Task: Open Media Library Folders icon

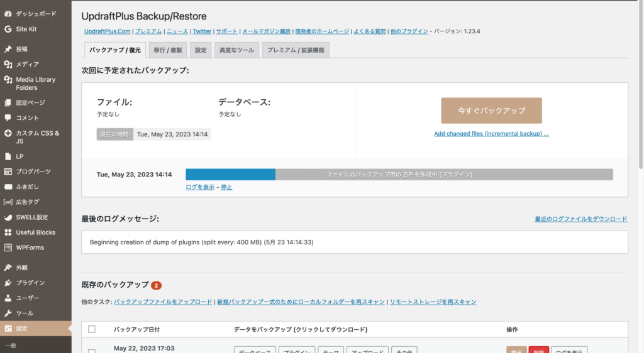Action: tap(8, 80)
